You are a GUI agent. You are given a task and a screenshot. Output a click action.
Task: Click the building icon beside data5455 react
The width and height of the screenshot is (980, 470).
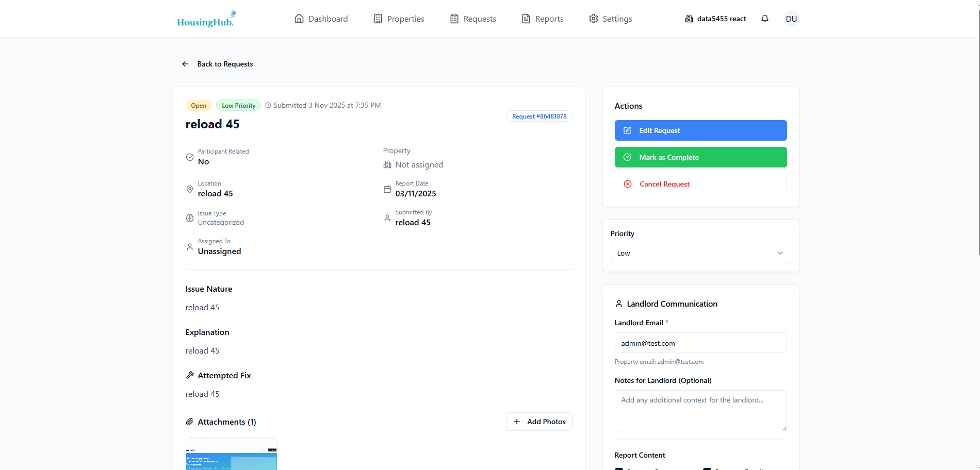[x=689, y=18]
